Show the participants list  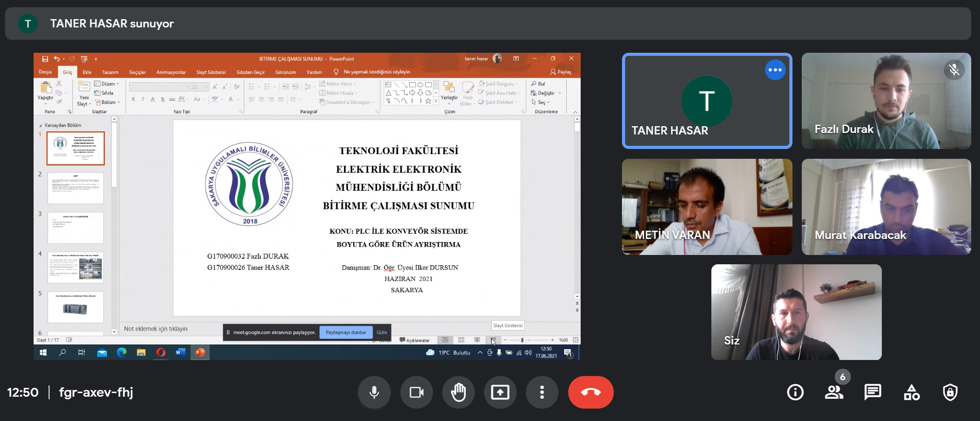(x=834, y=393)
